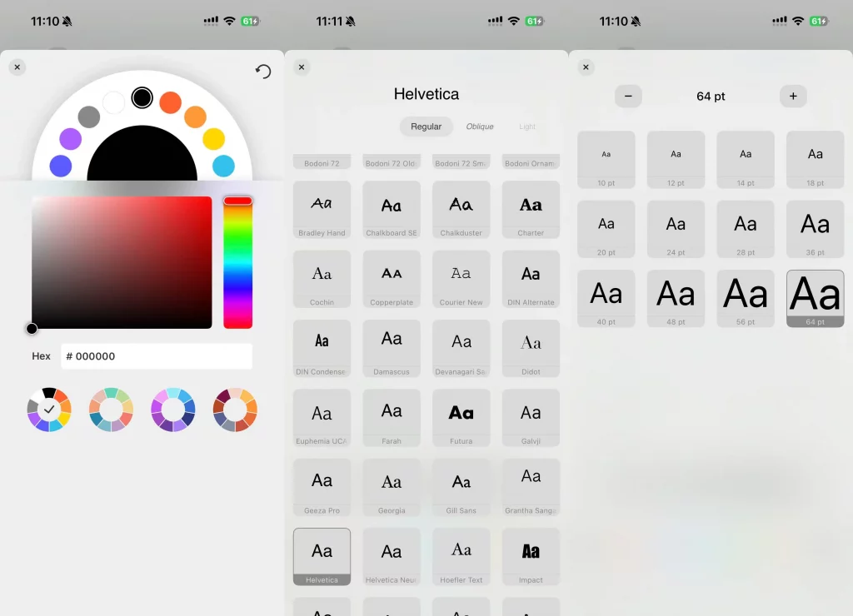Viewport: 853px width, 616px height.
Task: Select the Farah font tile
Action: [392, 418]
